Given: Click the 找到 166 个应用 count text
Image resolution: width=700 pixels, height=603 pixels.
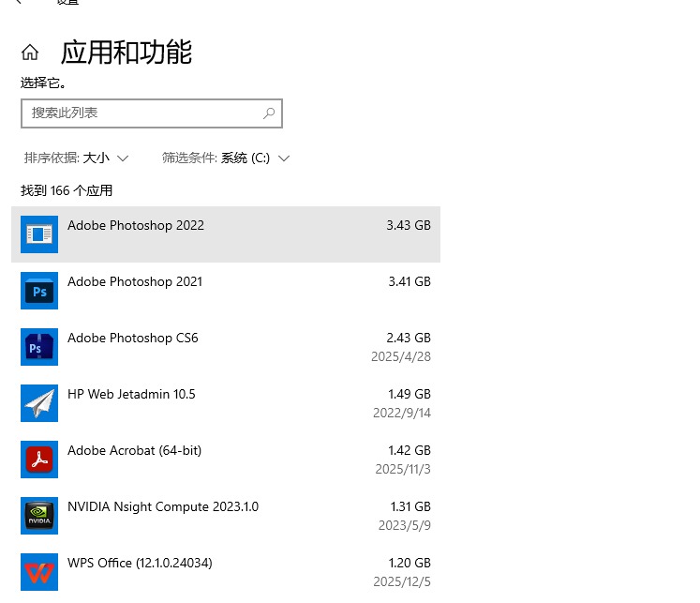Looking at the screenshot, I should click(67, 190).
